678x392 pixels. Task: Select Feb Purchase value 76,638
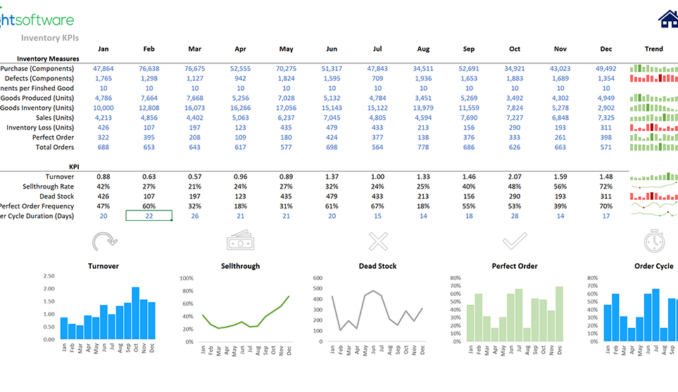click(x=149, y=68)
